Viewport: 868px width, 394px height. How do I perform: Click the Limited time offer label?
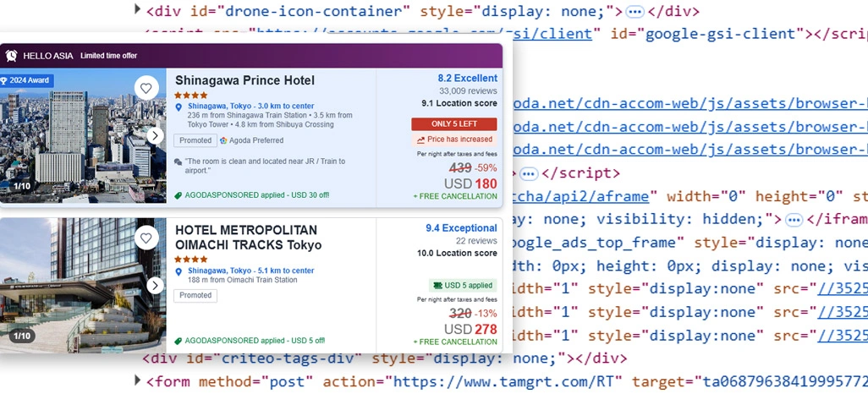[109, 56]
